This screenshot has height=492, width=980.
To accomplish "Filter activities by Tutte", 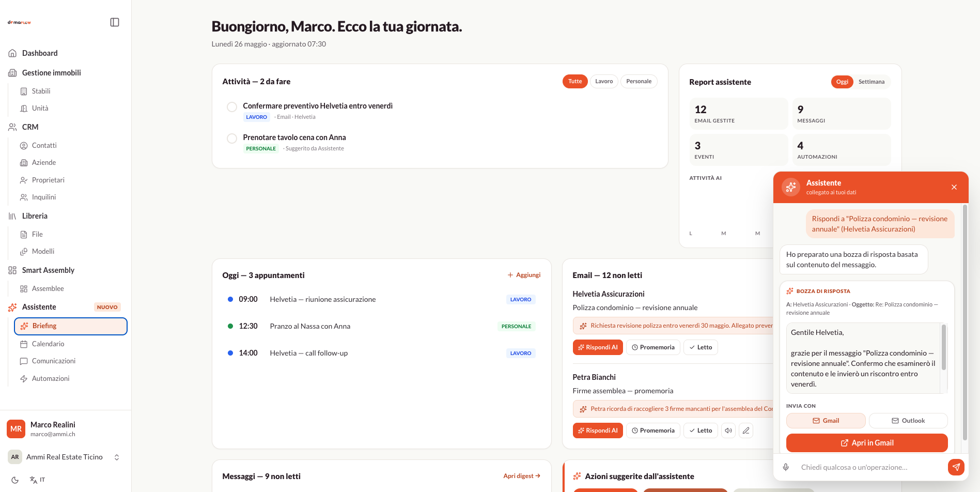I will (575, 81).
